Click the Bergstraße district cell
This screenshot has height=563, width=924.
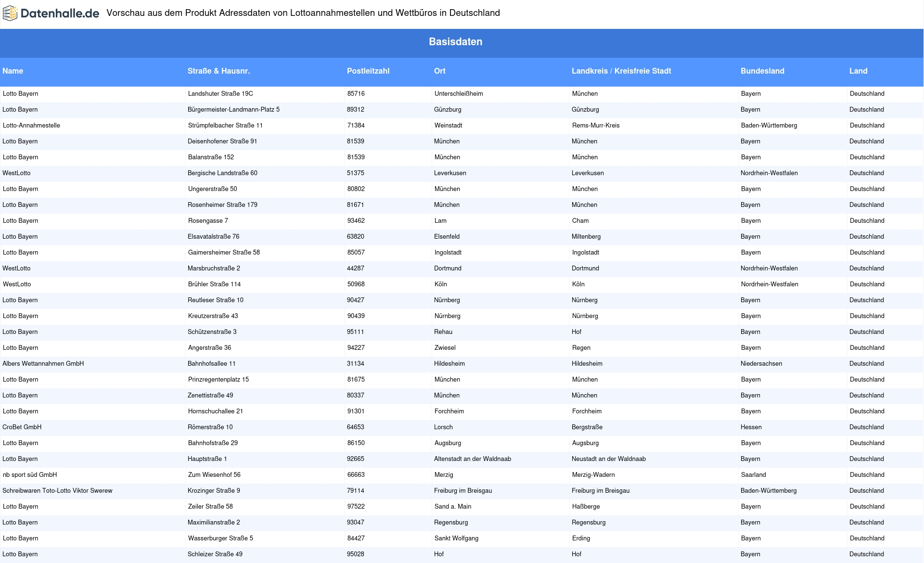pyautogui.click(x=587, y=427)
